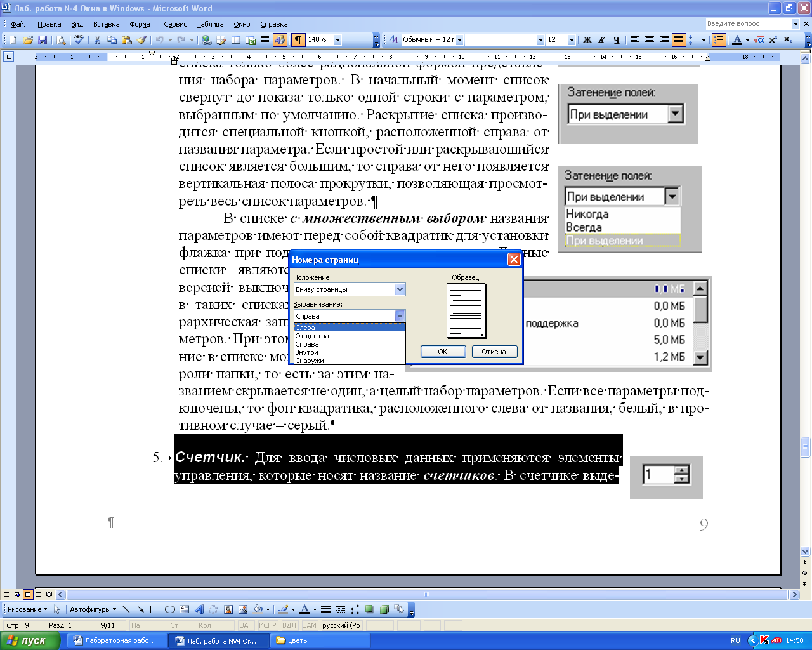The height and width of the screenshot is (650, 812).
Task: Run the ABC spelling check
Action: click(79, 40)
